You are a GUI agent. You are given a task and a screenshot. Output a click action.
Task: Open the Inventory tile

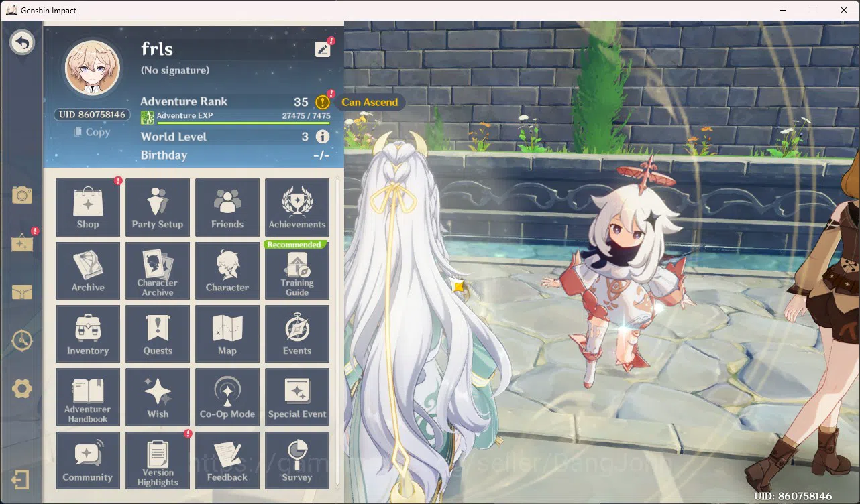[88, 334]
